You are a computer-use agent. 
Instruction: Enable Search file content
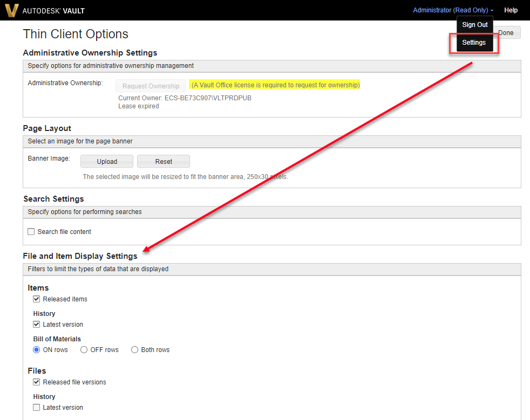pyautogui.click(x=31, y=231)
